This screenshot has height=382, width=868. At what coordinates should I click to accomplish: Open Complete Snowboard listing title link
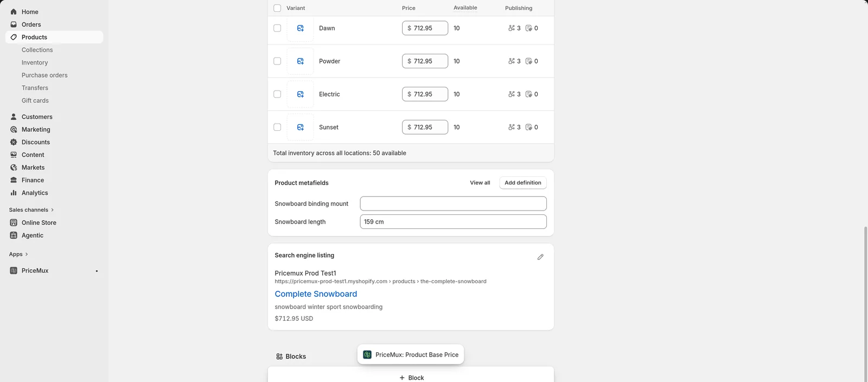[316, 294]
